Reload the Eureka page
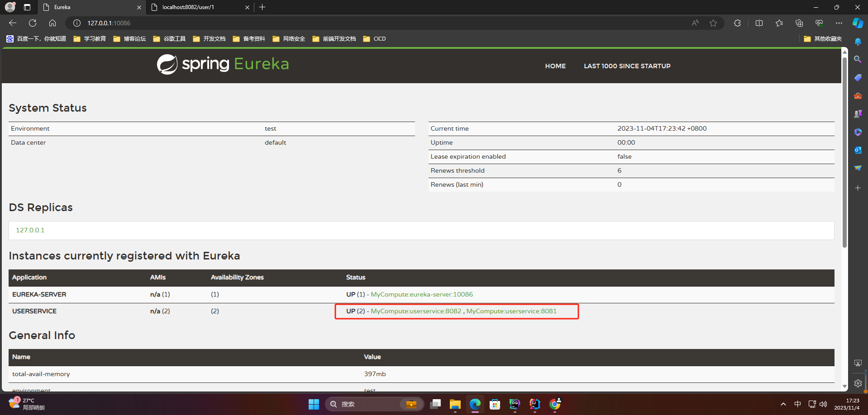This screenshot has width=868, height=415. pos(33,23)
